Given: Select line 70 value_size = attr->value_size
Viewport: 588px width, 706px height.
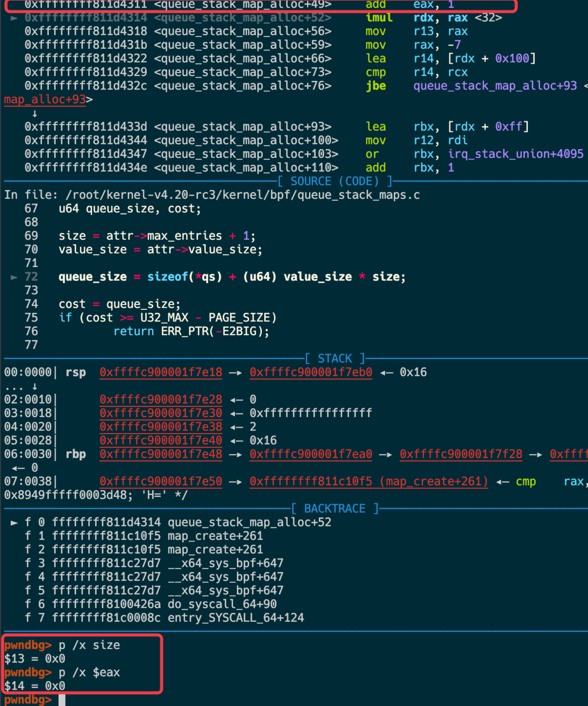Looking at the screenshot, I should (143, 249).
